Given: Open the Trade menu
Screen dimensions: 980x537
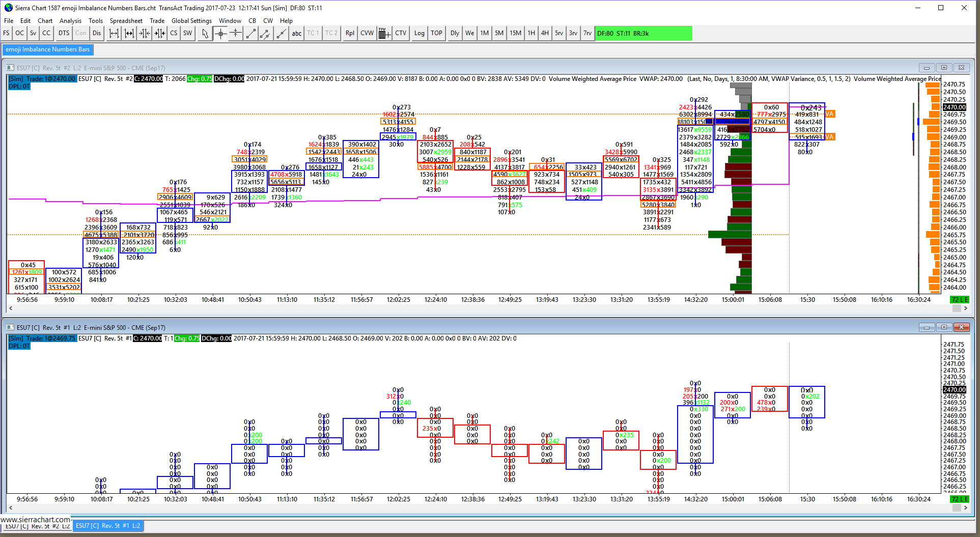Looking at the screenshot, I should tap(157, 21).
